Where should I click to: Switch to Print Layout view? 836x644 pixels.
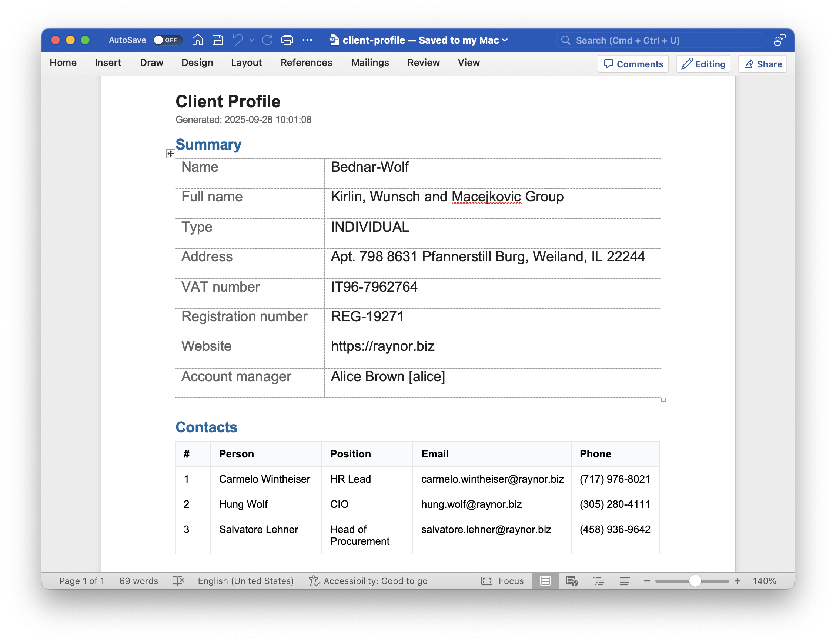pyautogui.click(x=545, y=581)
